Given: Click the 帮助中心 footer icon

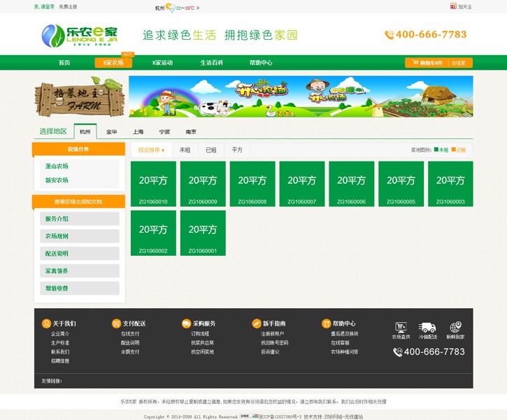Looking at the screenshot, I should click(326, 324).
